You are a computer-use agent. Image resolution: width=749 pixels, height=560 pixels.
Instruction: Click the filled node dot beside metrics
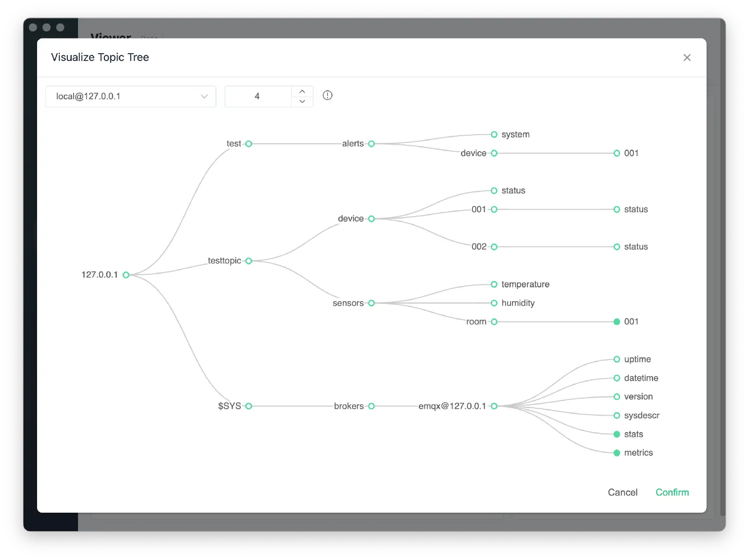click(x=616, y=453)
